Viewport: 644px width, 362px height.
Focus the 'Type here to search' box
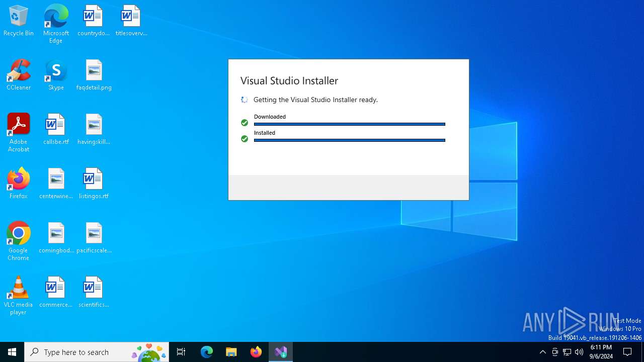click(x=97, y=352)
